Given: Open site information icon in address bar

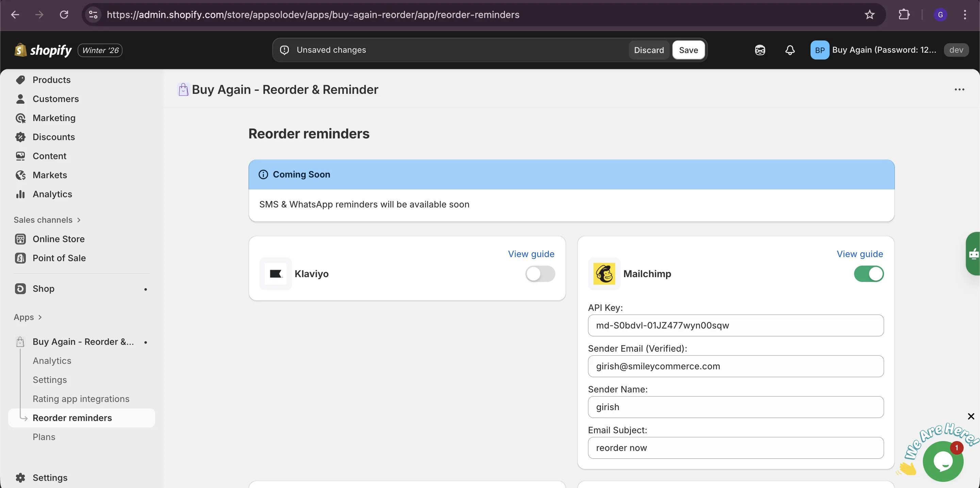Looking at the screenshot, I should [x=93, y=15].
